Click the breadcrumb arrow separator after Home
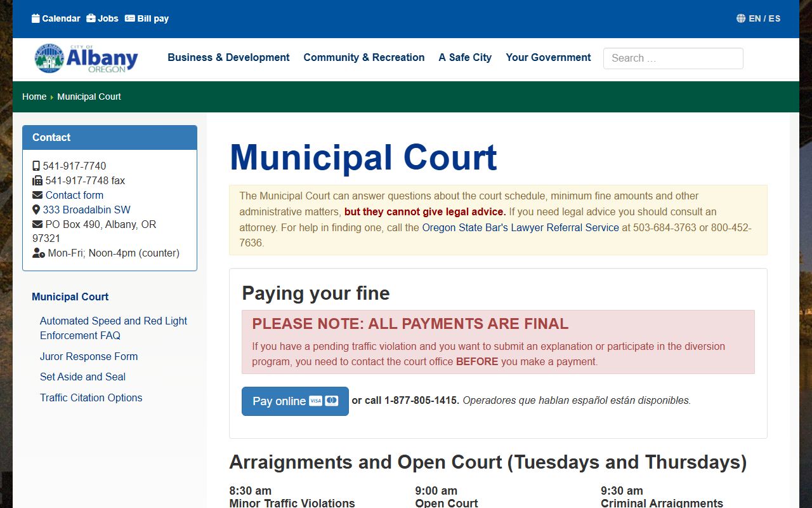812x508 pixels. point(51,97)
